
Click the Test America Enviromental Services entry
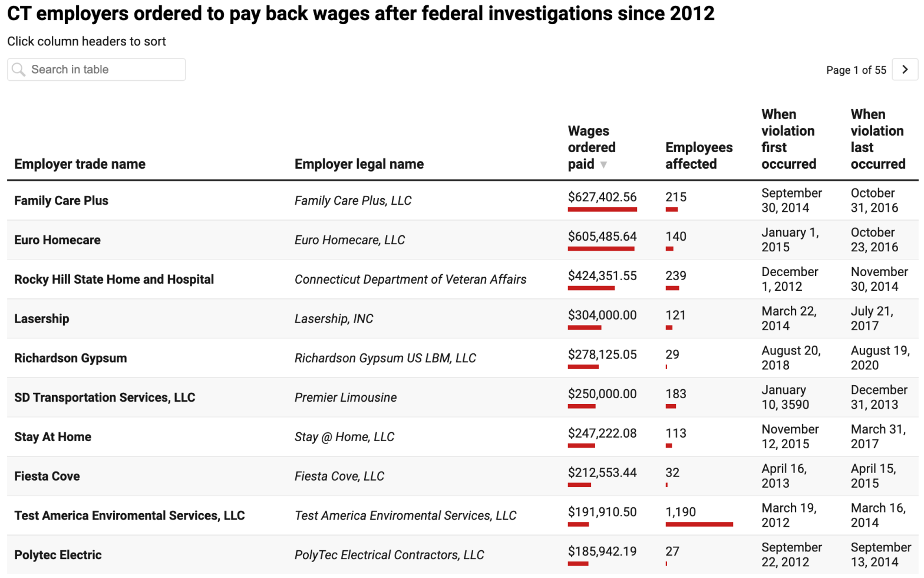pos(129,515)
